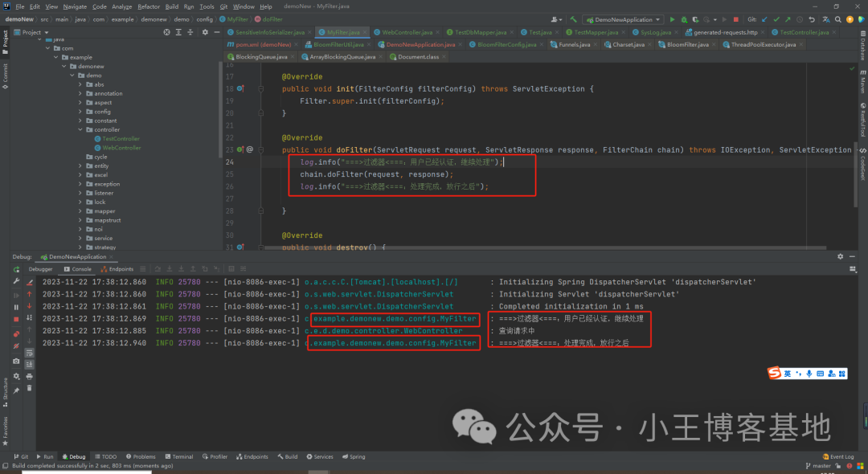Viewport: 868px width, 474px height.
Task: Run DemoNewApplication with green play icon
Action: [672, 19]
